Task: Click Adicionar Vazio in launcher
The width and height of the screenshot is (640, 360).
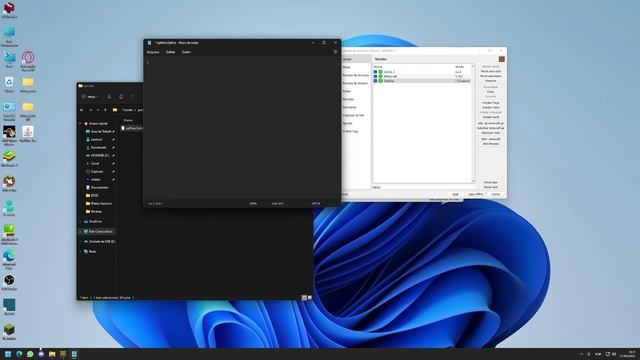Action: (x=491, y=133)
